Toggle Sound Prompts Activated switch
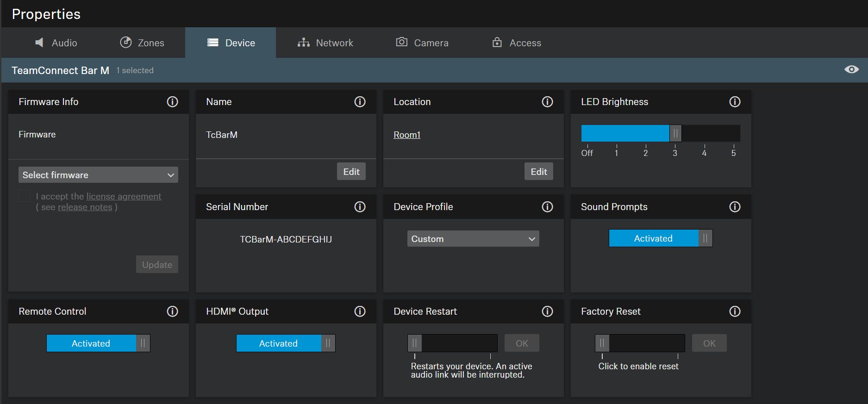Screen dimensions: 868x404 pyautogui.click(x=661, y=238)
